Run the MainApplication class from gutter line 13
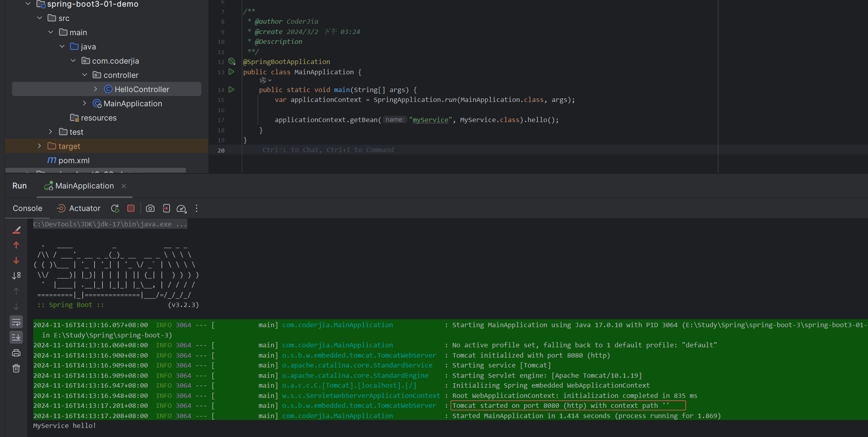Image resolution: width=868 pixels, height=437 pixels. [x=232, y=72]
